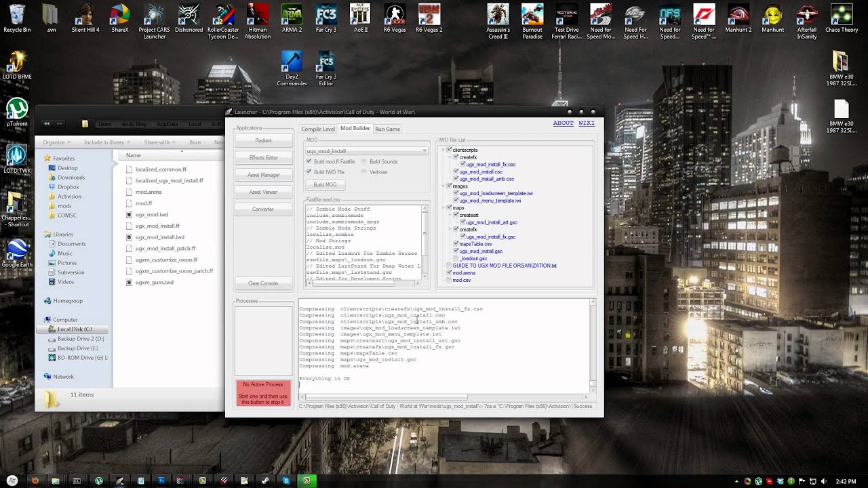Click the Windows Start orb
This screenshot has height=488, width=868.
(12, 481)
